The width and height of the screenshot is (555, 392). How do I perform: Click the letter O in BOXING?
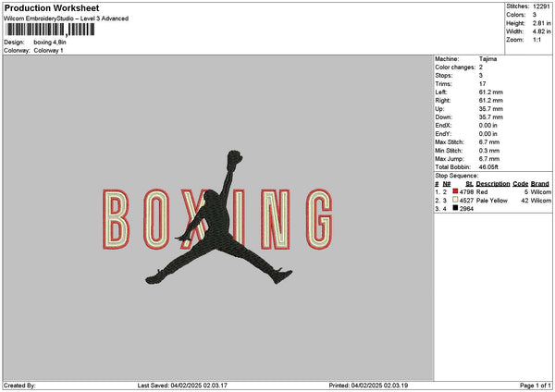point(156,219)
